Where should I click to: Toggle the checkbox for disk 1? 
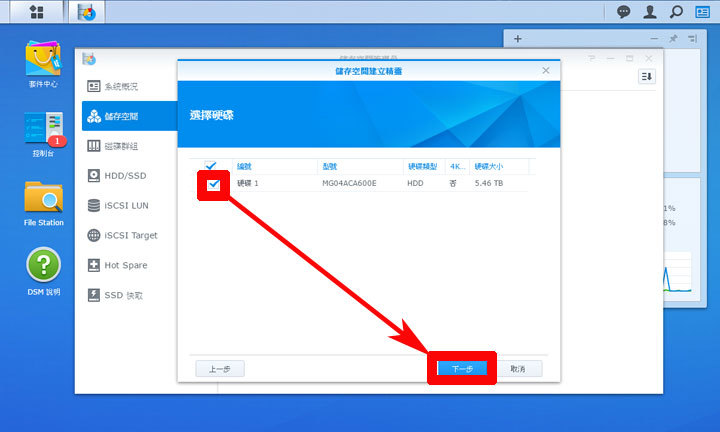(214, 185)
